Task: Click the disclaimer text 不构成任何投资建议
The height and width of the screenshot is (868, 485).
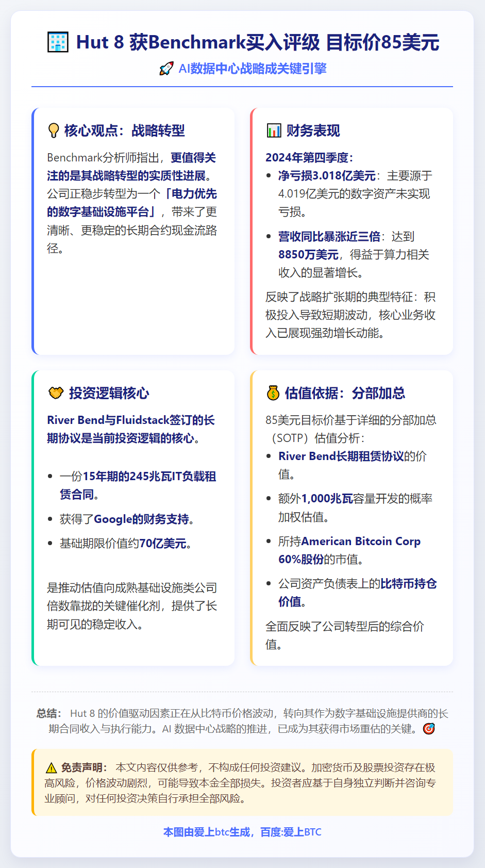Action: coord(255,767)
